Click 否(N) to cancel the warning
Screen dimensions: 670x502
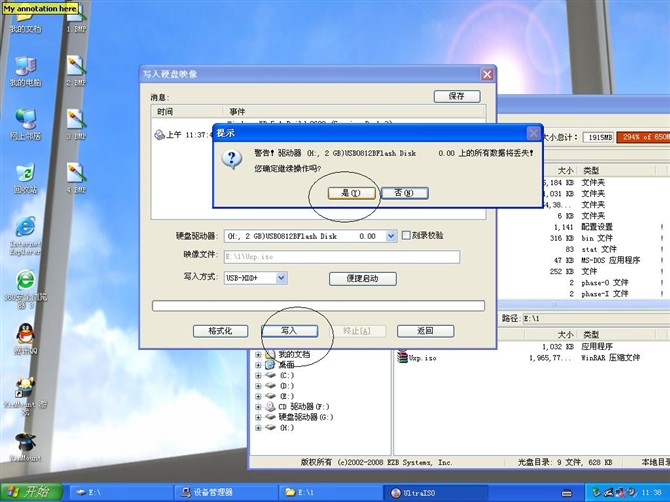[x=403, y=192]
